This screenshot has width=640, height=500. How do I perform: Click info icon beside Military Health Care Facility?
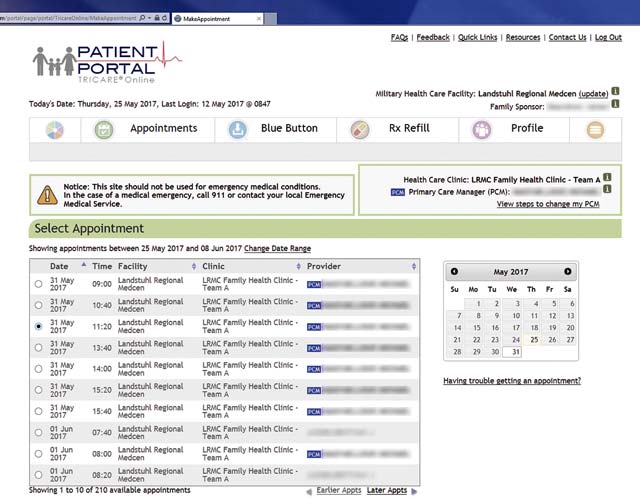coord(615,92)
